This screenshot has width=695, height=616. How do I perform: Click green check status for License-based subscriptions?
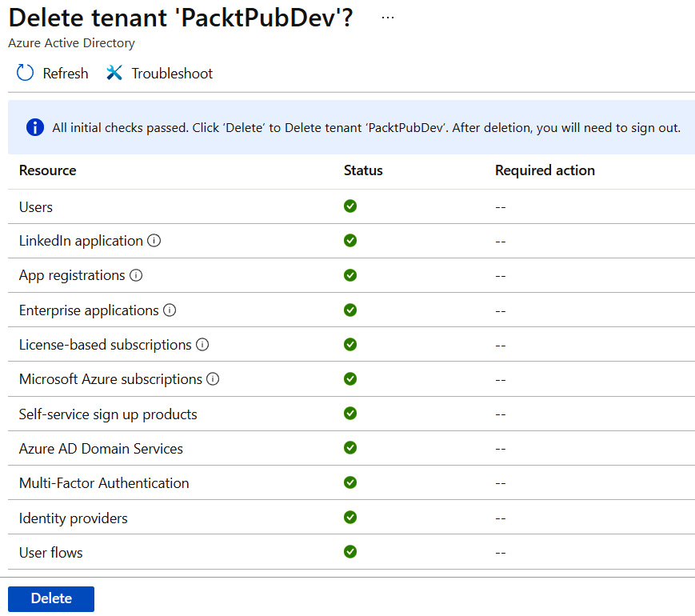click(350, 345)
